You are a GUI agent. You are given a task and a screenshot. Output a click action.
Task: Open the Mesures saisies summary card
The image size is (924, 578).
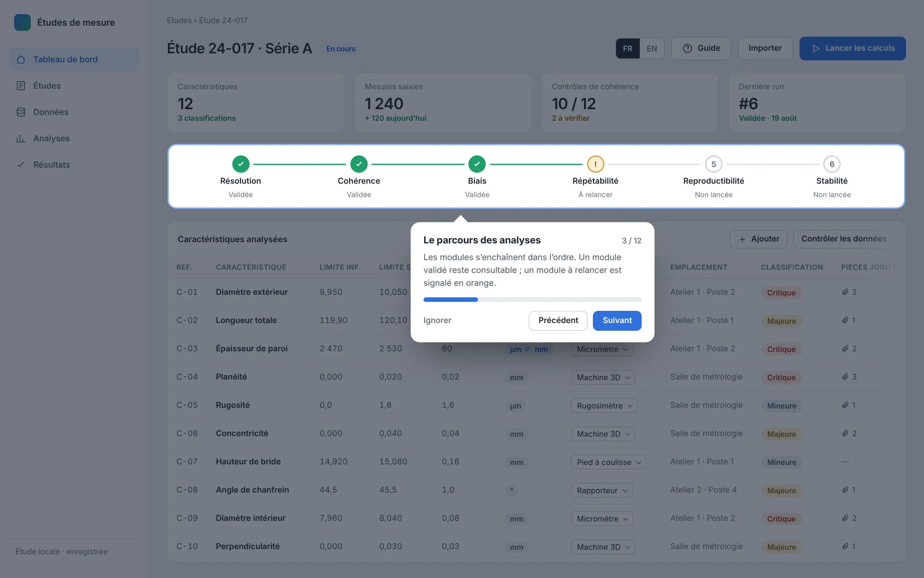click(443, 102)
